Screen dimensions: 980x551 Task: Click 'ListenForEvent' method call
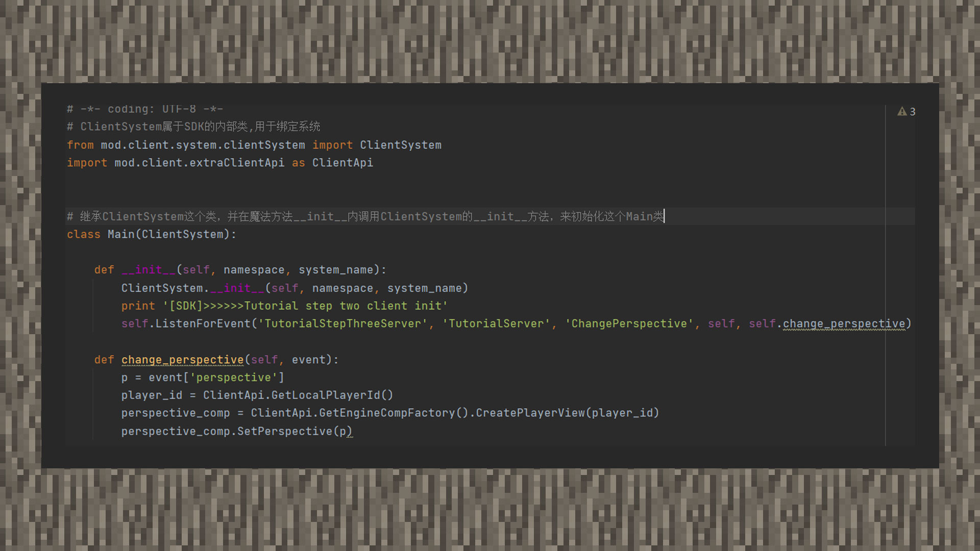(203, 323)
